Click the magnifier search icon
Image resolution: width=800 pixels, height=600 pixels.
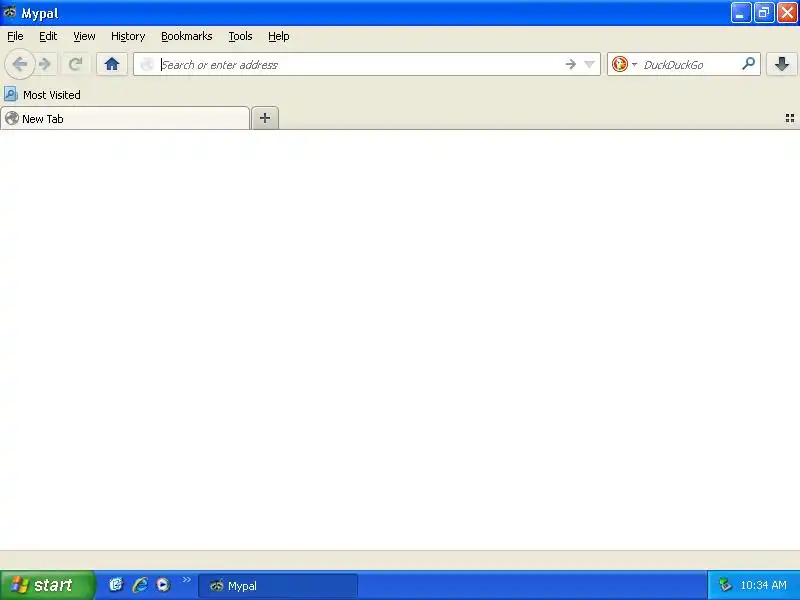tap(748, 64)
